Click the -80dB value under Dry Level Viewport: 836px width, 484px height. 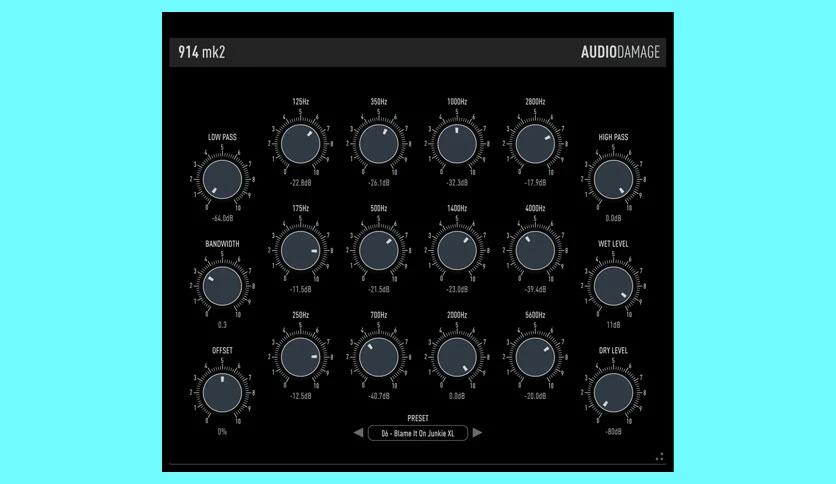[x=613, y=432]
